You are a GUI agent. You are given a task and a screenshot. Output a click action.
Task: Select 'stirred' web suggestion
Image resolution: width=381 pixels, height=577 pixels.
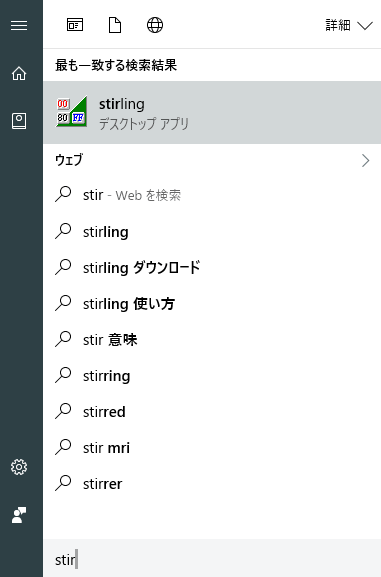pos(212,412)
